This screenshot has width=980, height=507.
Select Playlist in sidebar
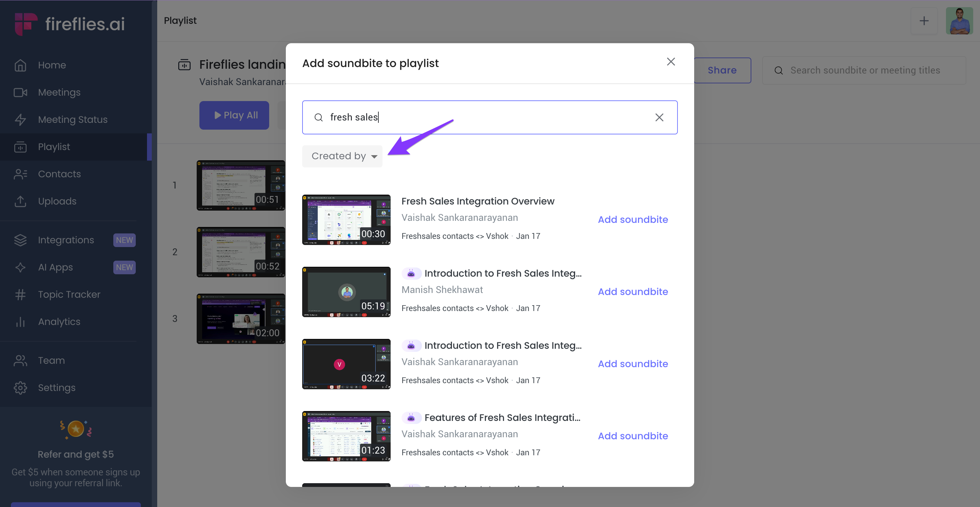tap(54, 147)
